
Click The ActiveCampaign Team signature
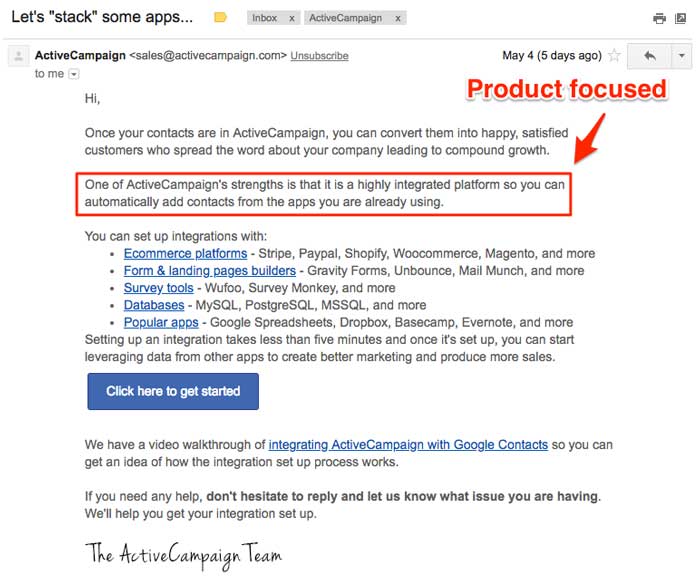click(x=183, y=555)
